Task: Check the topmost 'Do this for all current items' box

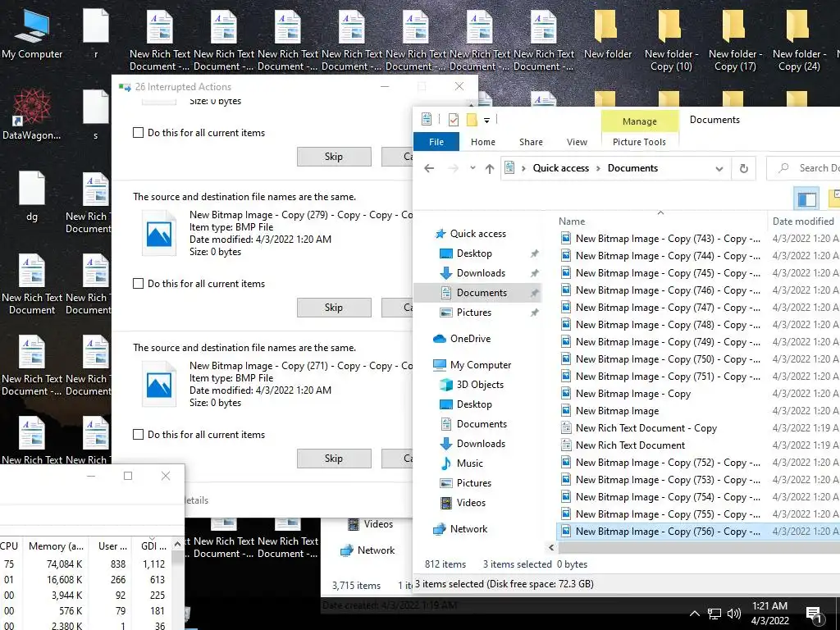Action: pyautogui.click(x=138, y=132)
